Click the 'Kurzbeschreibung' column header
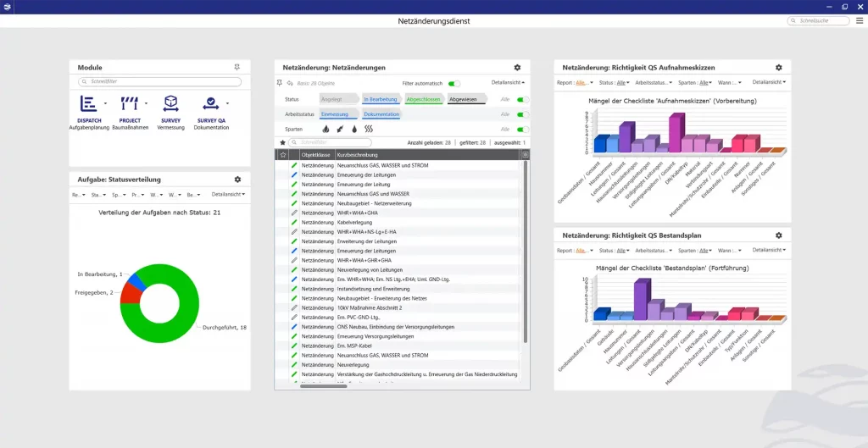 [x=356, y=155]
